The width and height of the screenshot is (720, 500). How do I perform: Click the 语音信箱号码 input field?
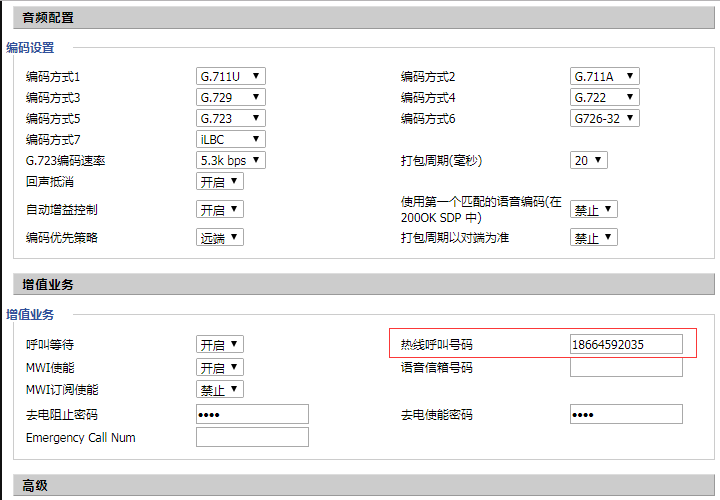[626, 367]
